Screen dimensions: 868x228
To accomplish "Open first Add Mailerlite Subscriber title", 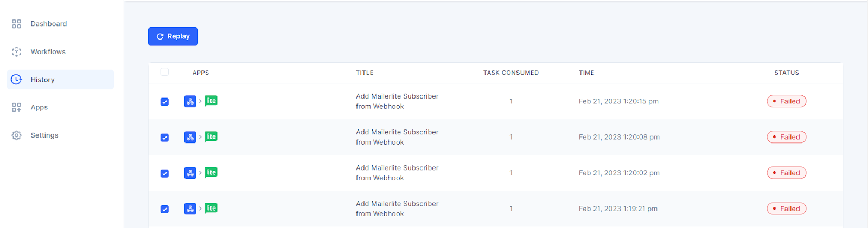I will [x=397, y=101].
